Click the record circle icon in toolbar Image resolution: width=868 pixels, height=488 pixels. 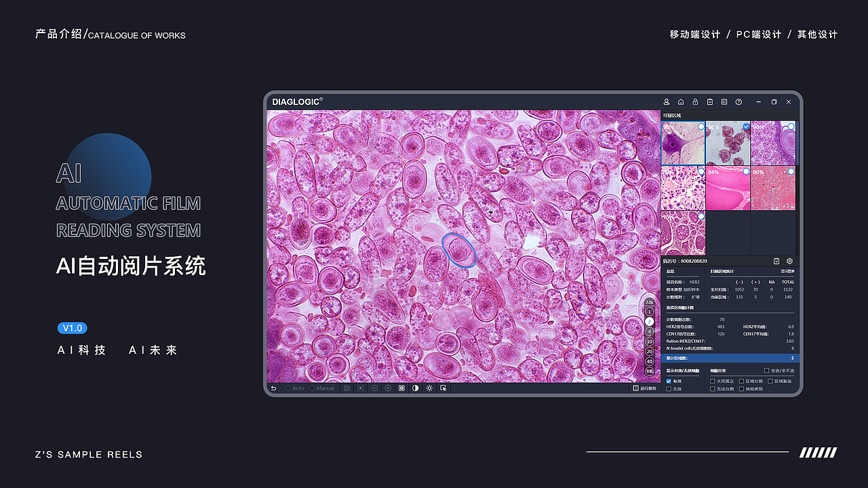[388, 388]
